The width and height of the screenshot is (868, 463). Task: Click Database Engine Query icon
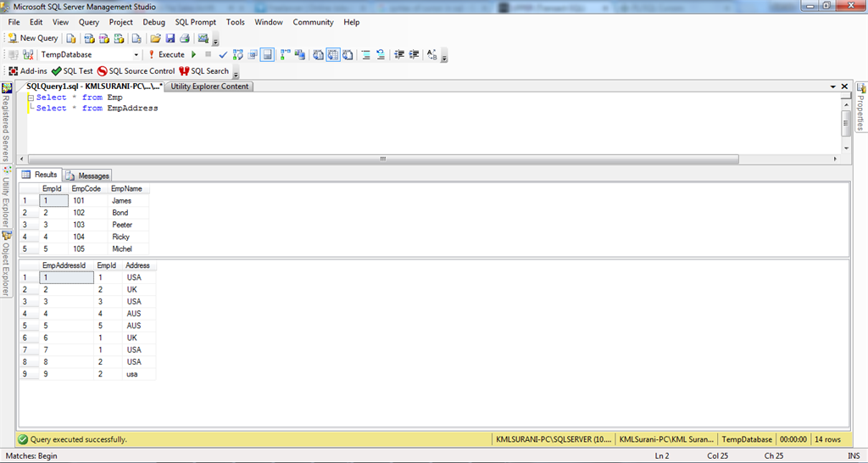(71, 38)
